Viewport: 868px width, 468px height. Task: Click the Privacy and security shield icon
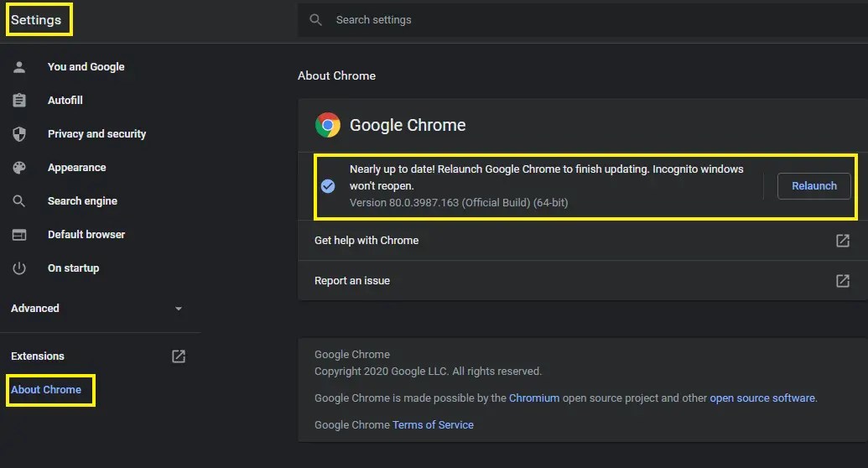(x=19, y=134)
